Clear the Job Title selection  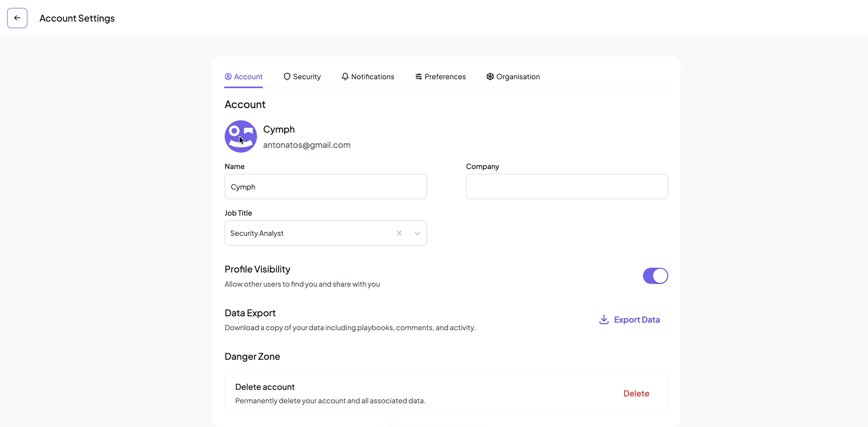[x=399, y=233]
